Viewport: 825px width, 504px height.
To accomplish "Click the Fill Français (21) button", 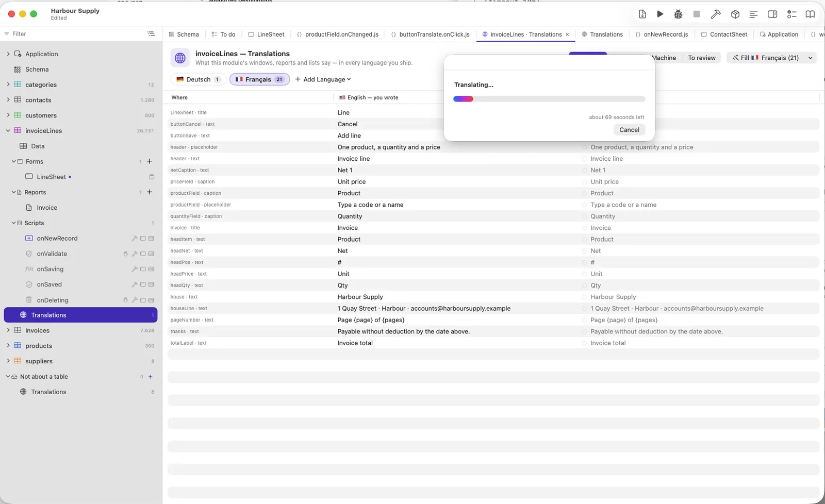I will coord(765,58).
